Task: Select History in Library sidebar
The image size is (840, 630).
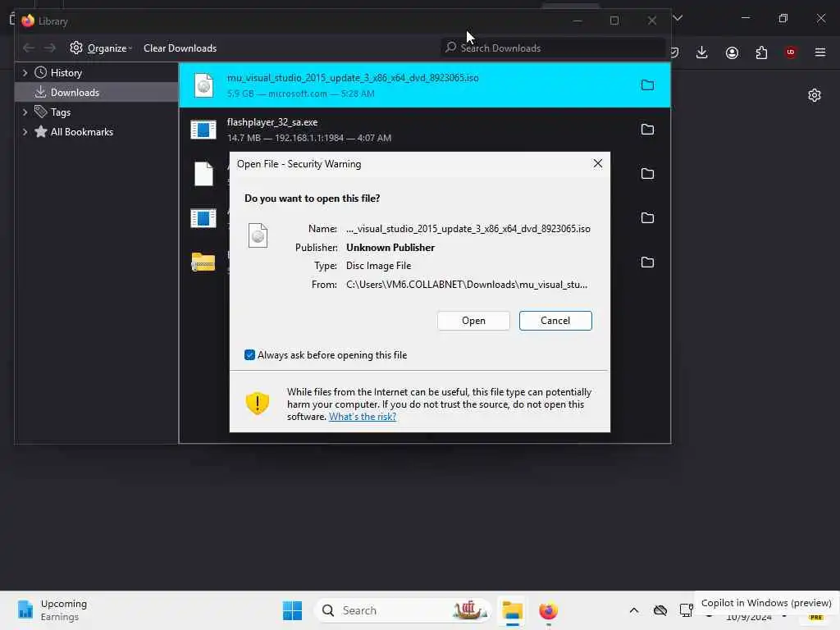Action: pyautogui.click(x=66, y=72)
